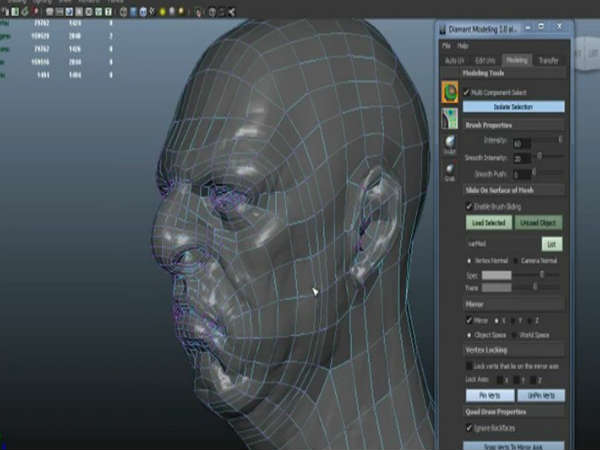Uncheck the Mirror checkbox
This screenshot has height=450, width=600.
[x=470, y=320]
